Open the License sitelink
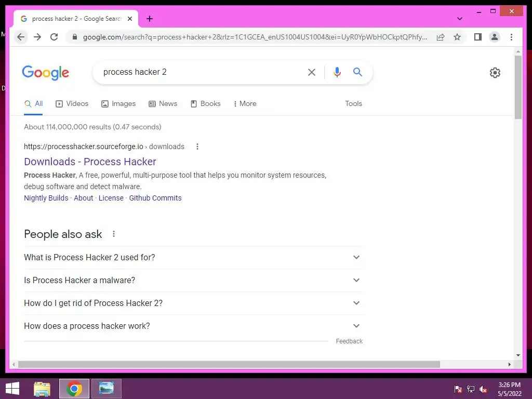532x399 pixels. tap(111, 198)
